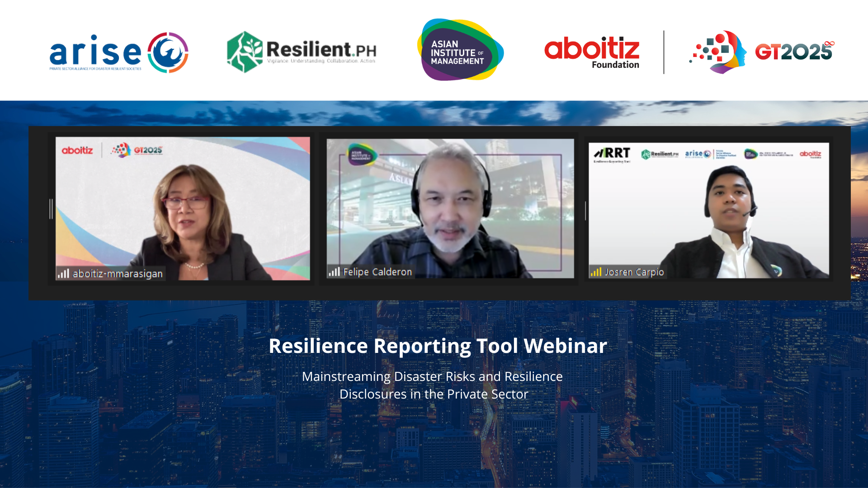868x488 pixels.
Task: Click the Aboitiz Foundation logo
Action: [x=592, y=52]
